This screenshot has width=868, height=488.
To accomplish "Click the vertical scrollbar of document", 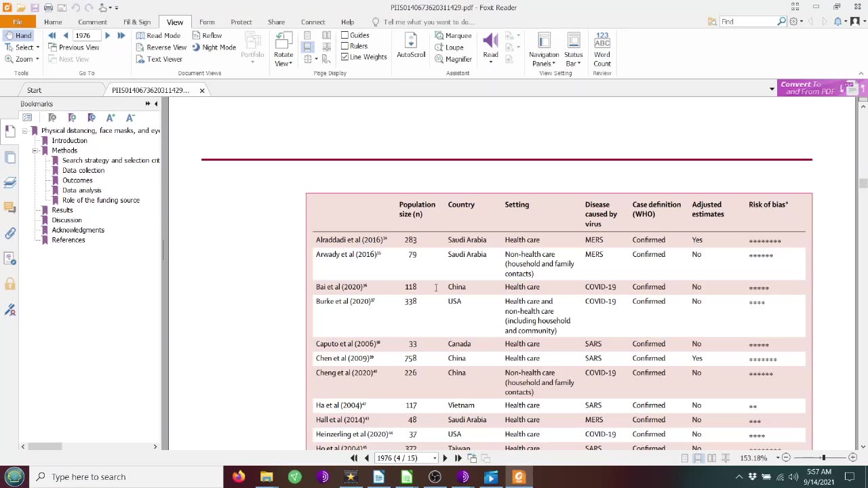I will [x=863, y=183].
